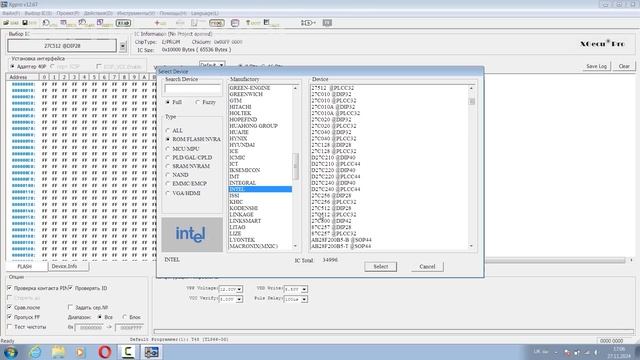Open the Выбор IC(S) menu
Image resolution: width=640 pixels, height=360 pixels.
point(38,13)
